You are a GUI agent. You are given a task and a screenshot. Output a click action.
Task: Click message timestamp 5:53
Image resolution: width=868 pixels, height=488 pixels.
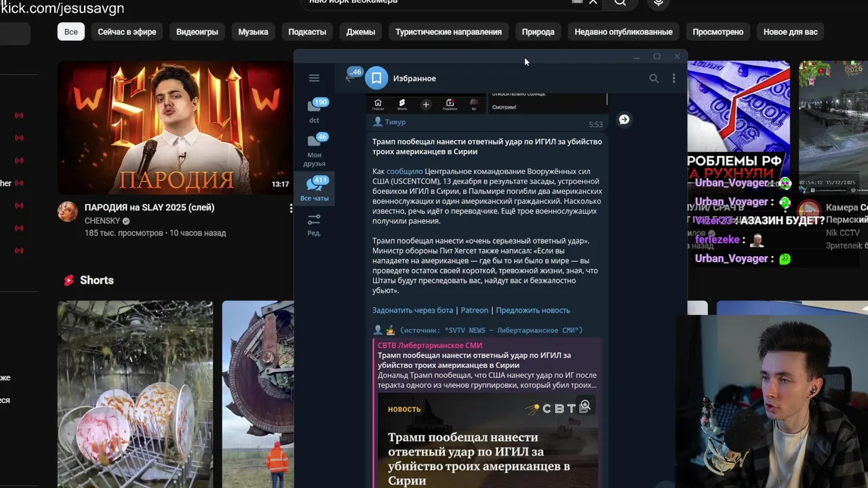(x=595, y=125)
